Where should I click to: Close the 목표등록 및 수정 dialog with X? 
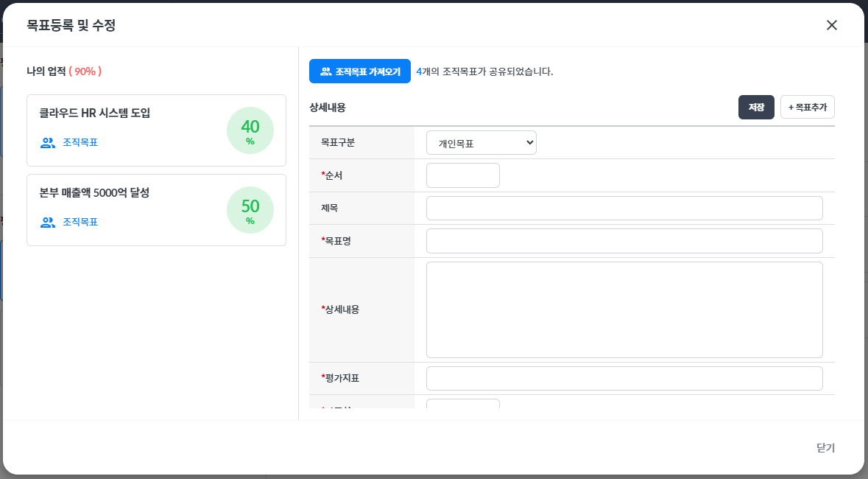[x=831, y=25]
